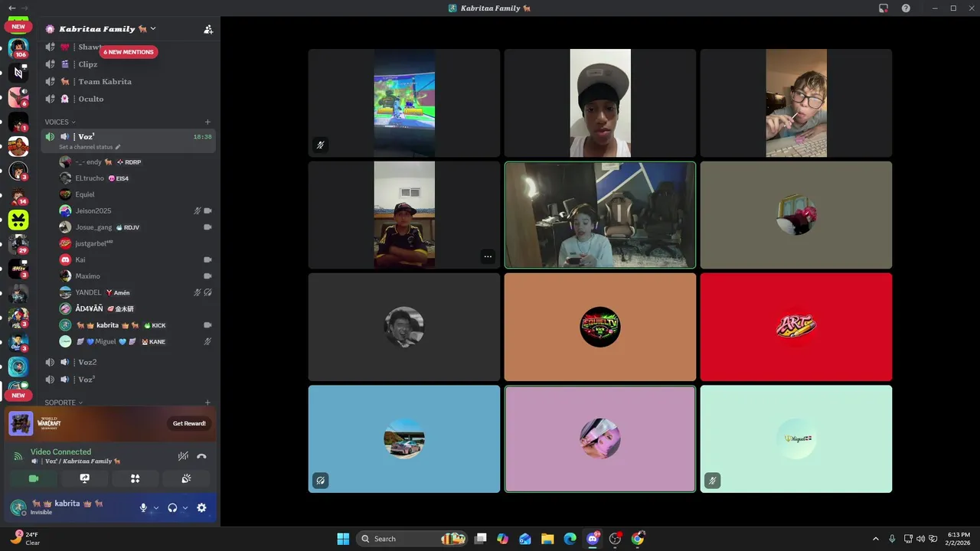
Task: Select user Miguel in voice list
Action: click(136, 341)
